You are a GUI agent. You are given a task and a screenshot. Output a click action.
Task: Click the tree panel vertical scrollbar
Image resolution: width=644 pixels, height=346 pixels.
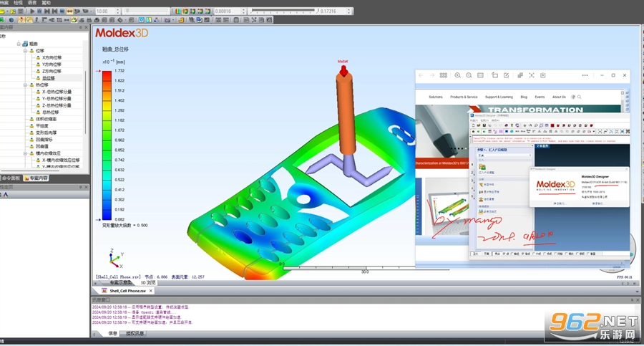85,103
